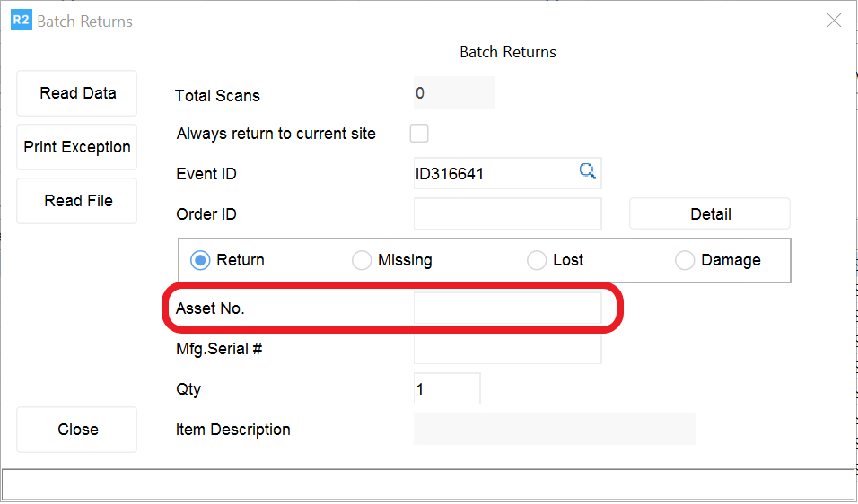Select the Missing radio option
Image resolution: width=858 pixels, height=504 pixels.
pos(362,260)
